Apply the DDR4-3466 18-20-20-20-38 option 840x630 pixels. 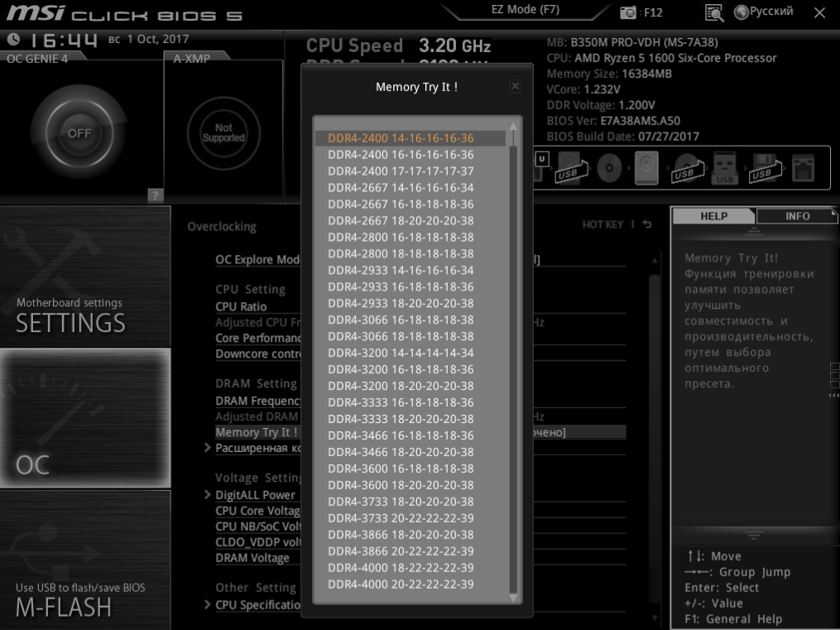pos(410,452)
